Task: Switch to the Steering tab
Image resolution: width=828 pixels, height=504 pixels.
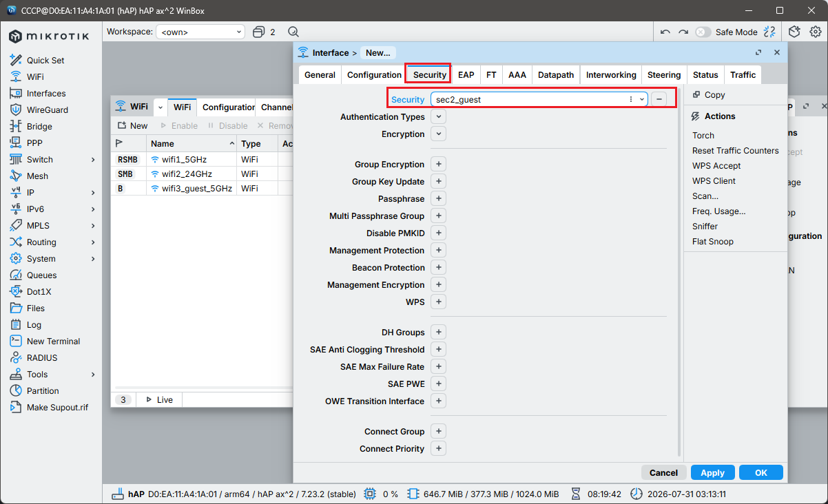Action: point(664,75)
